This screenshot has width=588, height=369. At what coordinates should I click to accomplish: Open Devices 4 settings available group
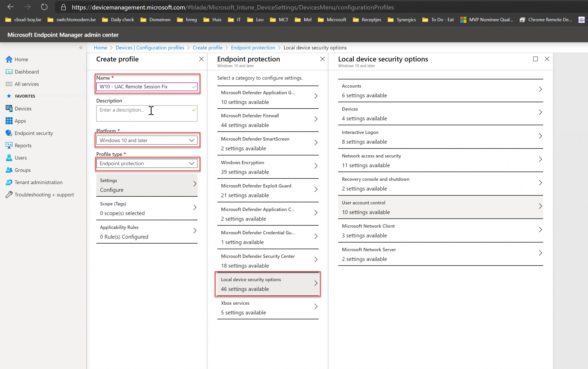pyautogui.click(x=440, y=114)
